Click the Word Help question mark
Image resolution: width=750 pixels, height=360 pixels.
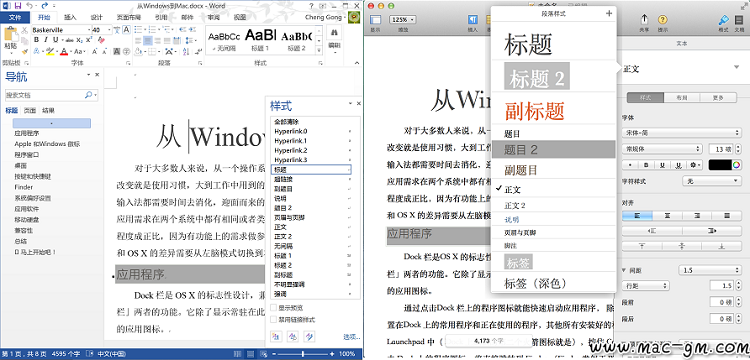click(x=312, y=6)
